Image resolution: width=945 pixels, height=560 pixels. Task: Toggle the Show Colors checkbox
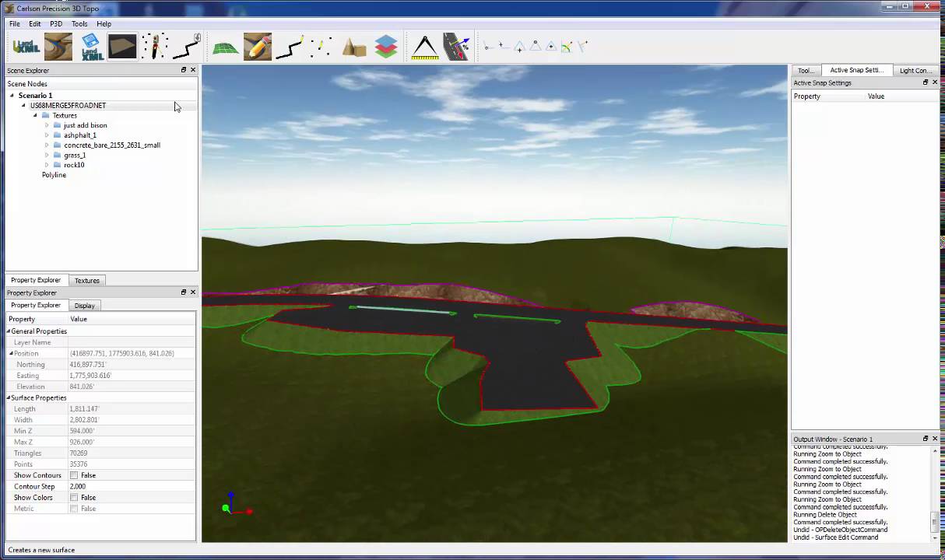click(74, 498)
